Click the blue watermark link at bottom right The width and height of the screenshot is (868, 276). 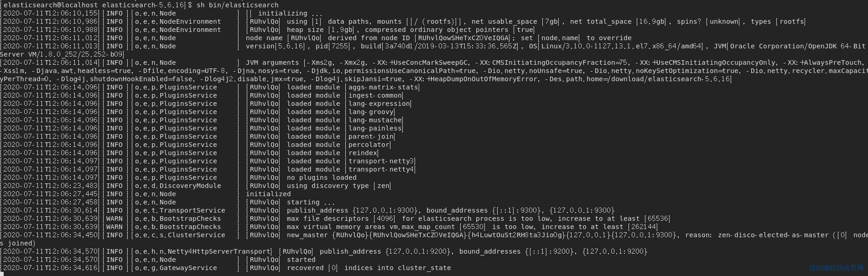tap(837, 268)
